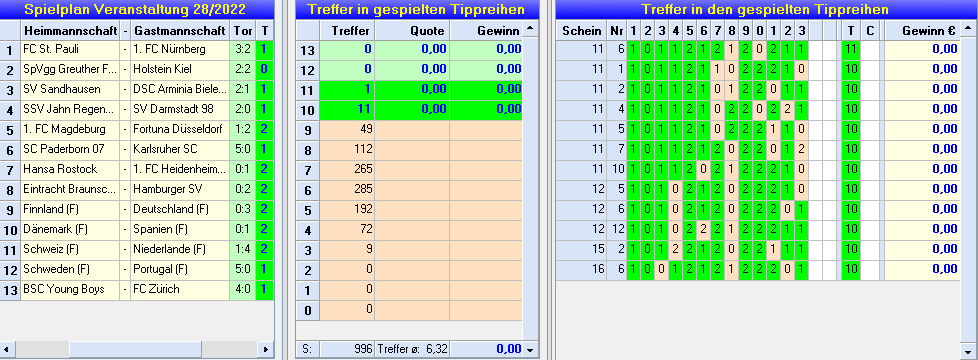Select the SpVgg Greuther F... team cell
The width and height of the screenshot is (978, 360).
[70, 69]
